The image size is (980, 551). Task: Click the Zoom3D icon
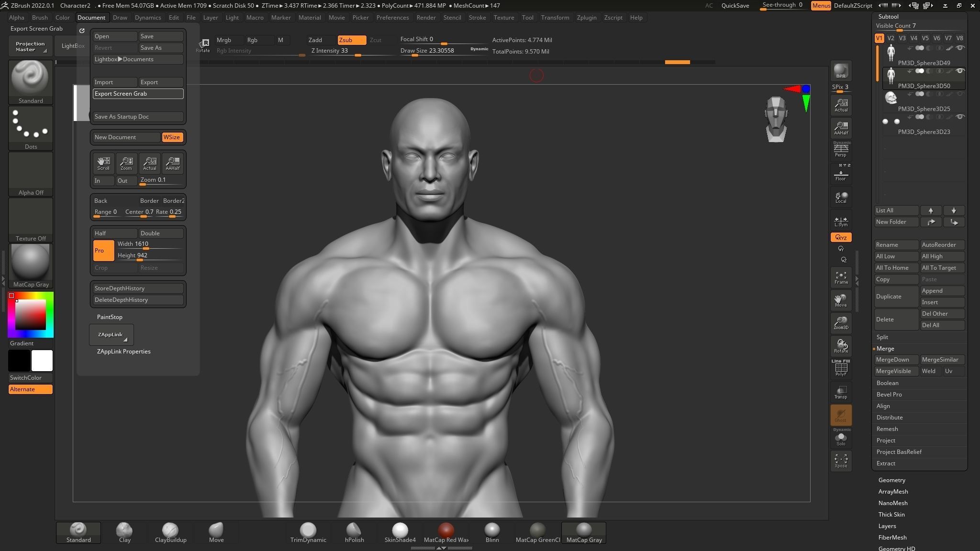(841, 323)
